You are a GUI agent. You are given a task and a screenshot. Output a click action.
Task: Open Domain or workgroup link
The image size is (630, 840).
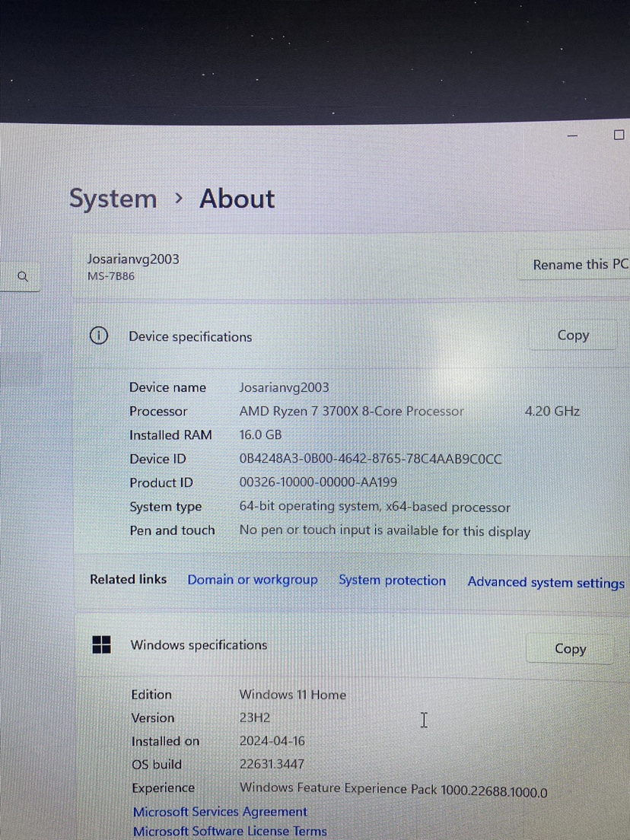pos(253,580)
